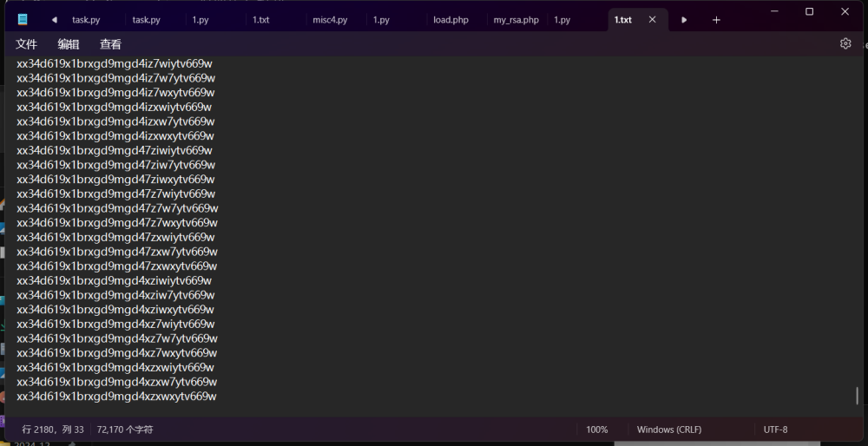Open the 文件 menu
Viewport: 868px width, 446px height.
[26, 44]
